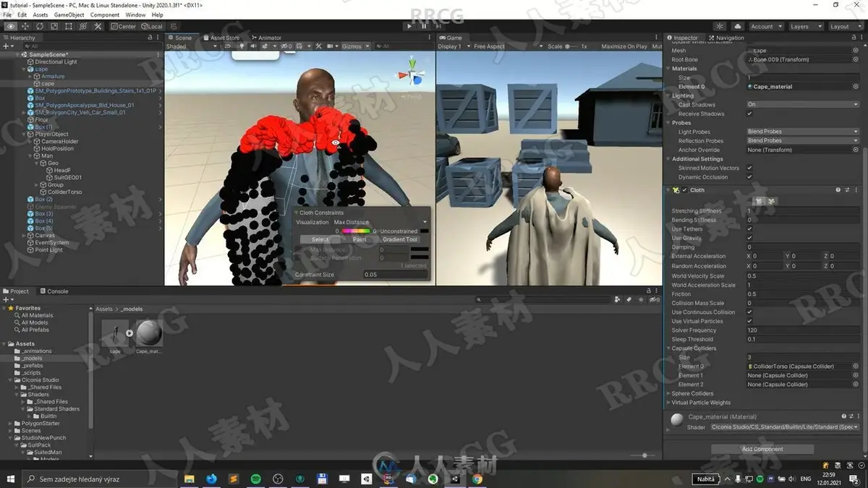Adjust the Game view Scale slider
Image resolution: width=868 pixels, height=488 pixels.
pyautogui.click(x=572, y=46)
